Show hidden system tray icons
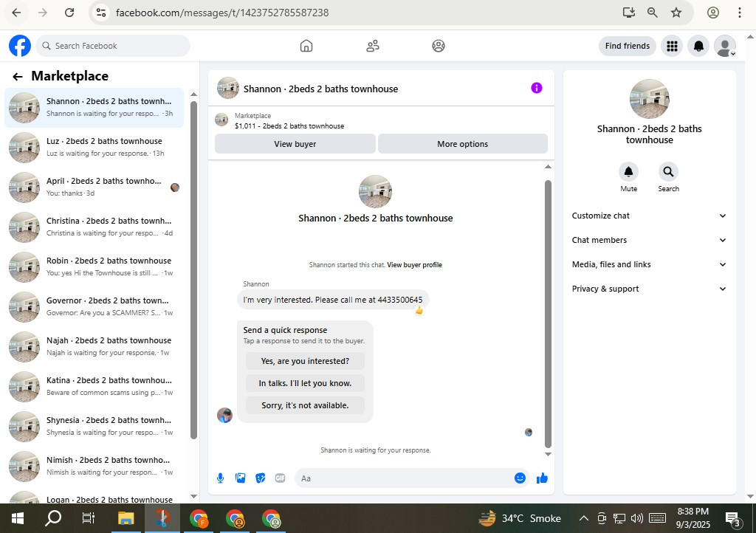 (x=583, y=518)
